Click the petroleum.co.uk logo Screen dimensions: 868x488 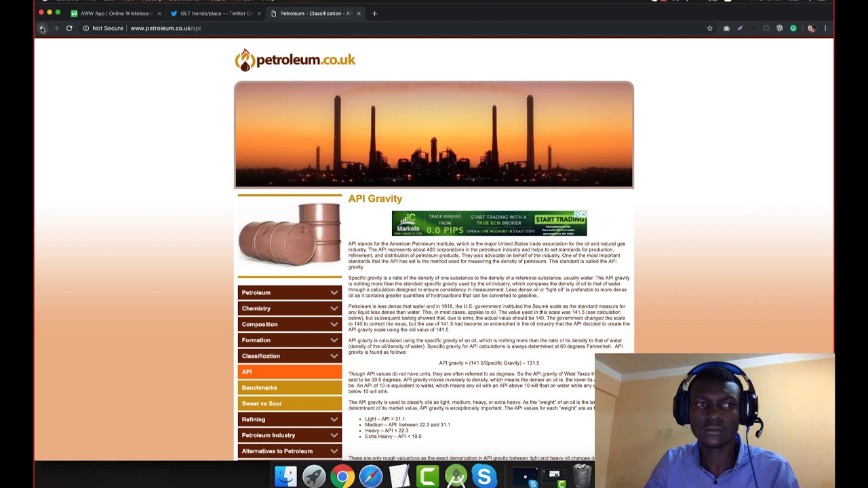click(295, 60)
